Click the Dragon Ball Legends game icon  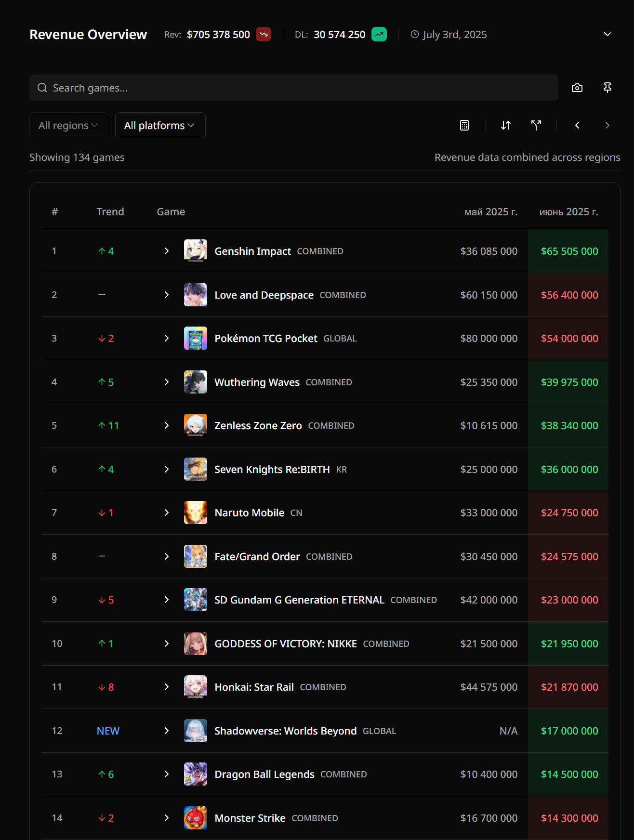[196, 774]
